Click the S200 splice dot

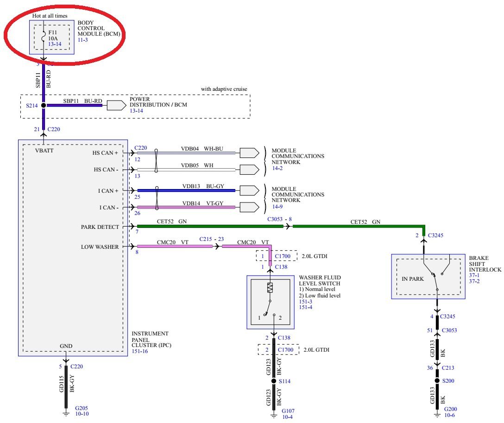pyautogui.click(x=437, y=380)
